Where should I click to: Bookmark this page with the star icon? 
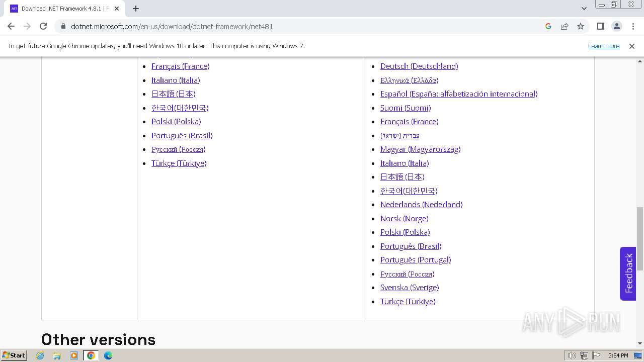581,26
